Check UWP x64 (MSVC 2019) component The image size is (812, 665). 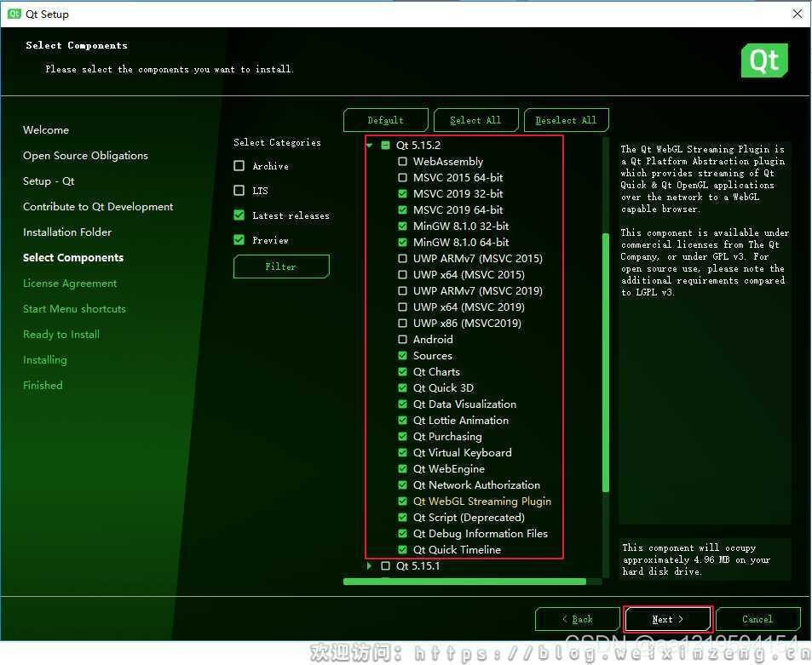click(x=402, y=307)
